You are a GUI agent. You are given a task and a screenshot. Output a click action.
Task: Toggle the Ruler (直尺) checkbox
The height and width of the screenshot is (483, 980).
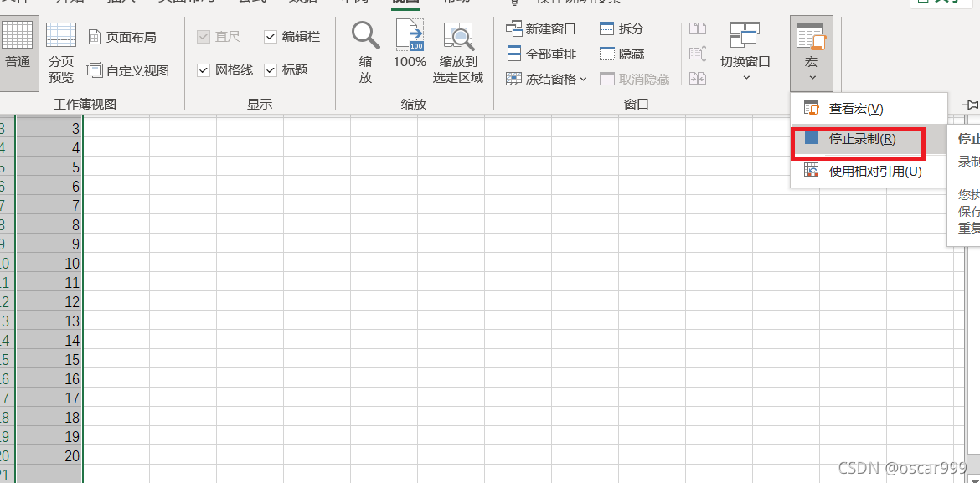tap(219, 36)
